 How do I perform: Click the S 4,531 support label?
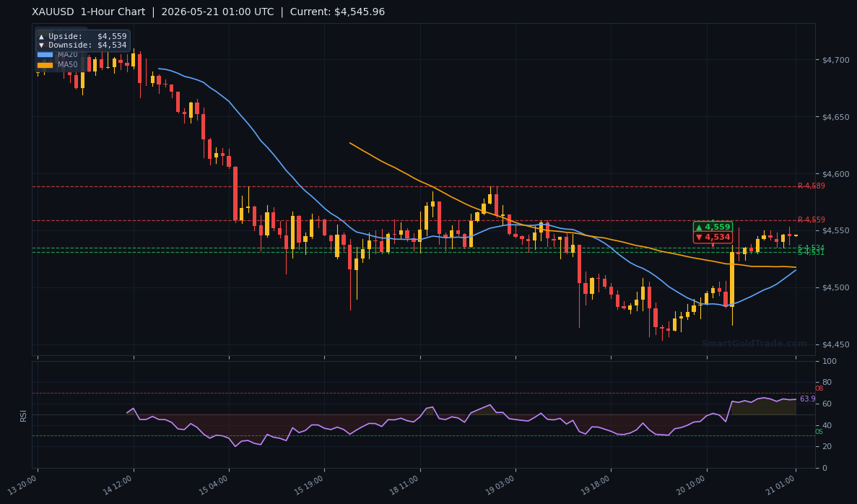pos(811,253)
